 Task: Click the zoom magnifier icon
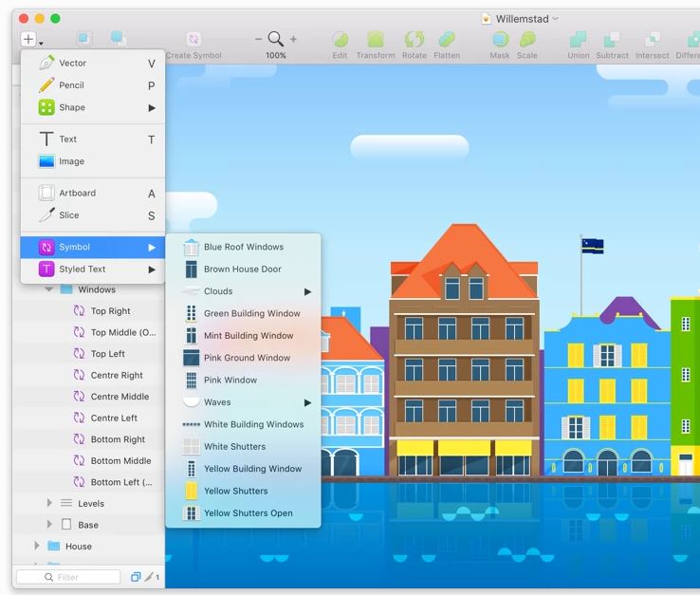pos(275,39)
